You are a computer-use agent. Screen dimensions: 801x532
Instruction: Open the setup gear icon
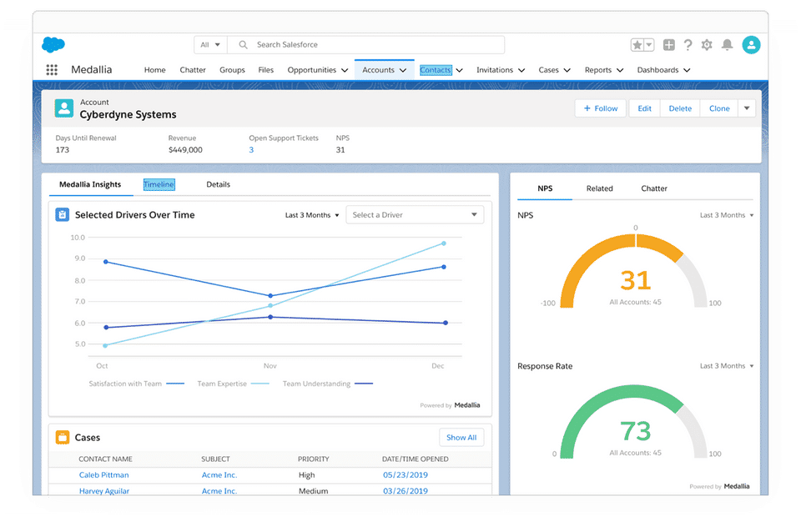pyautogui.click(x=707, y=45)
